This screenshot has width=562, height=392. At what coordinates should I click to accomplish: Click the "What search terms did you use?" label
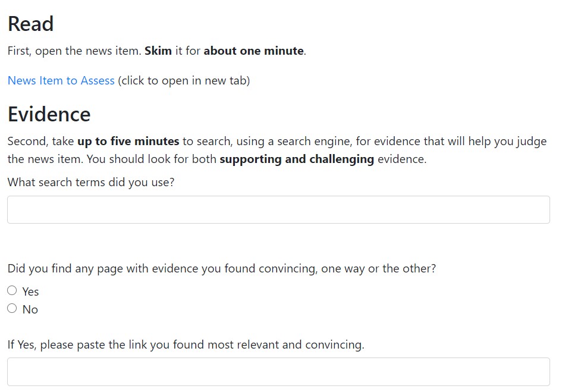(x=91, y=182)
